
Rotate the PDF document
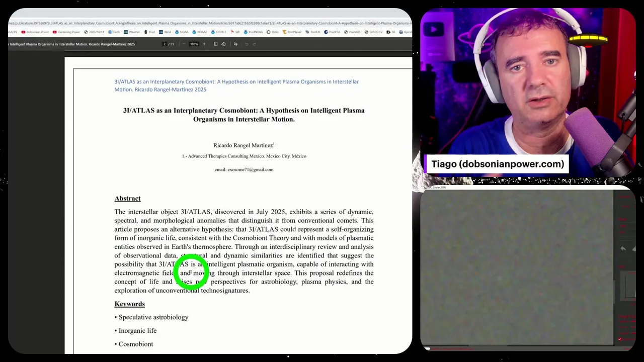pyautogui.click(x=223, y=44)
